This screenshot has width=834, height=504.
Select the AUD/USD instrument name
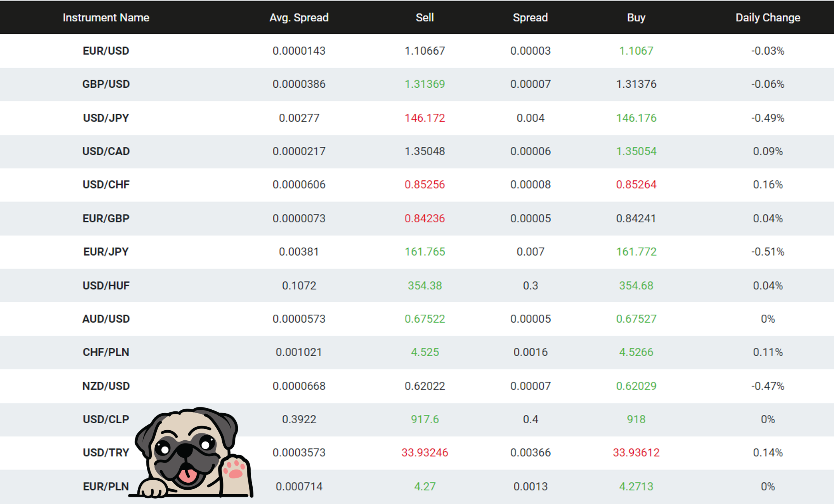pos(106,319)
